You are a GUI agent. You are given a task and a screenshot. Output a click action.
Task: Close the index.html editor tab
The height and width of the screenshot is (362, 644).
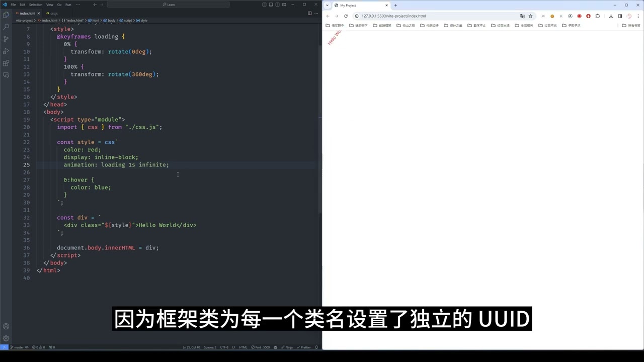point(39,13)
